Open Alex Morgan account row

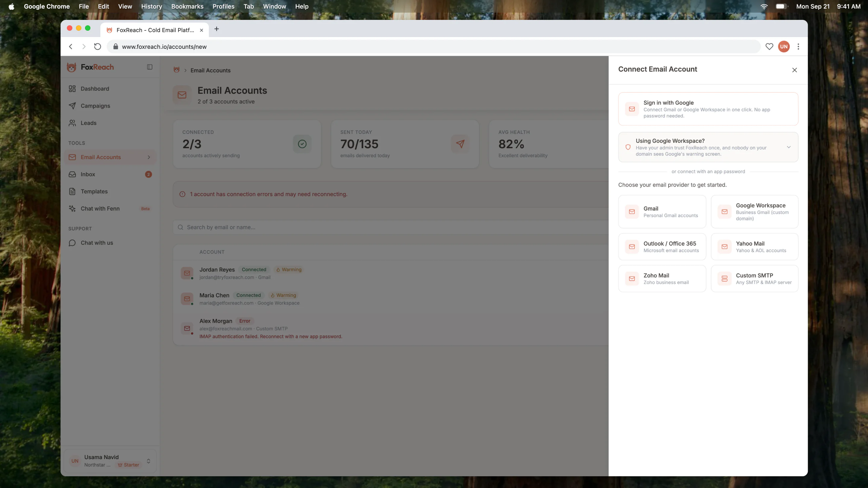click(390, 328)
